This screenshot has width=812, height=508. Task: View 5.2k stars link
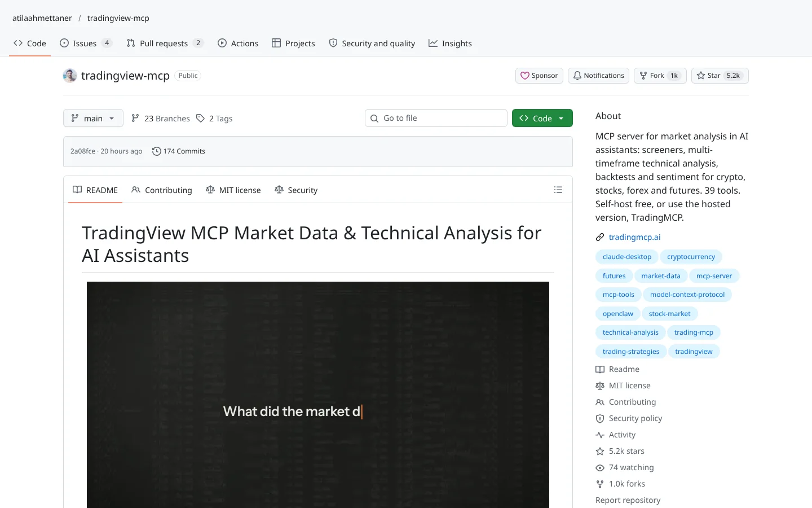620,451
